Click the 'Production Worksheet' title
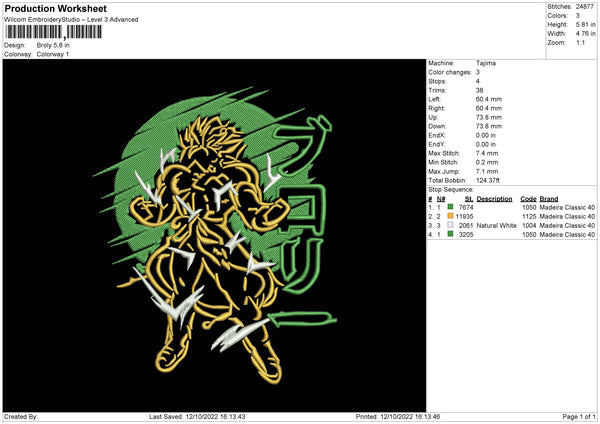600x424 pixels. (x=55, y=8)
